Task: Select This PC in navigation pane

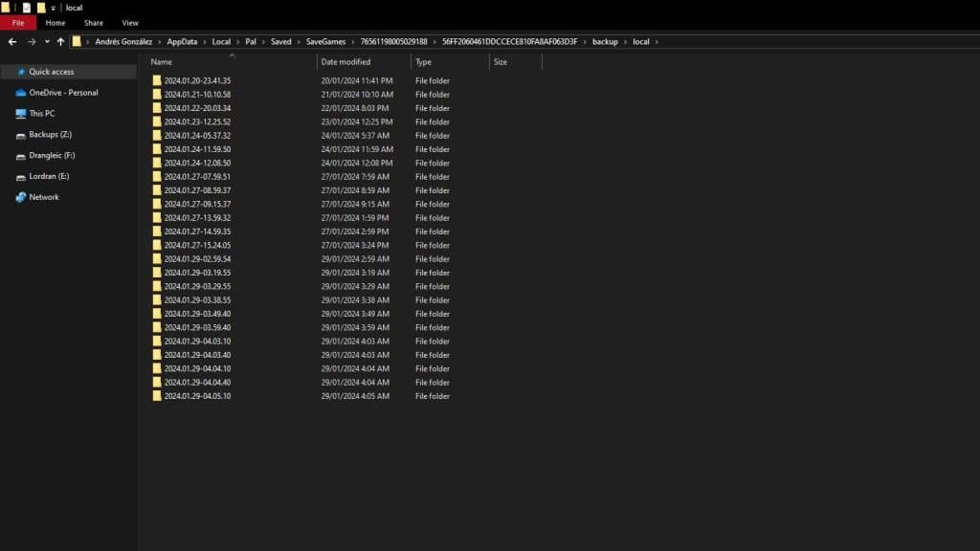Action: click(41, 114)
